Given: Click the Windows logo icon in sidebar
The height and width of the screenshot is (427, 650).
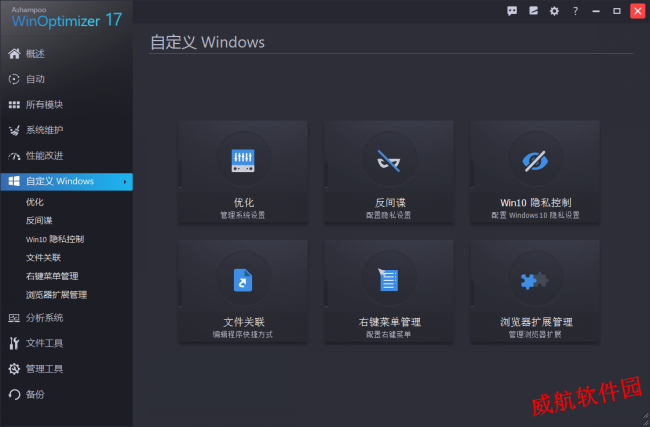Looking at the screenshot, I should (14, 181).
